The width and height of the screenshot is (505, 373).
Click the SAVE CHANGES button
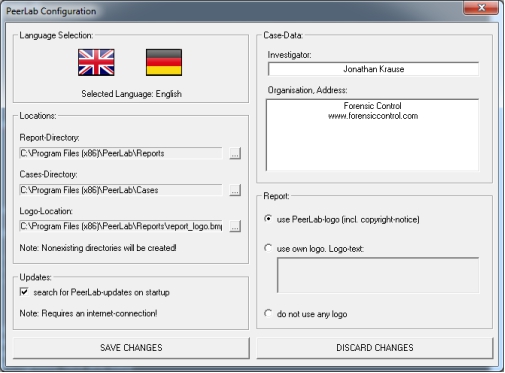pos(131,348)
